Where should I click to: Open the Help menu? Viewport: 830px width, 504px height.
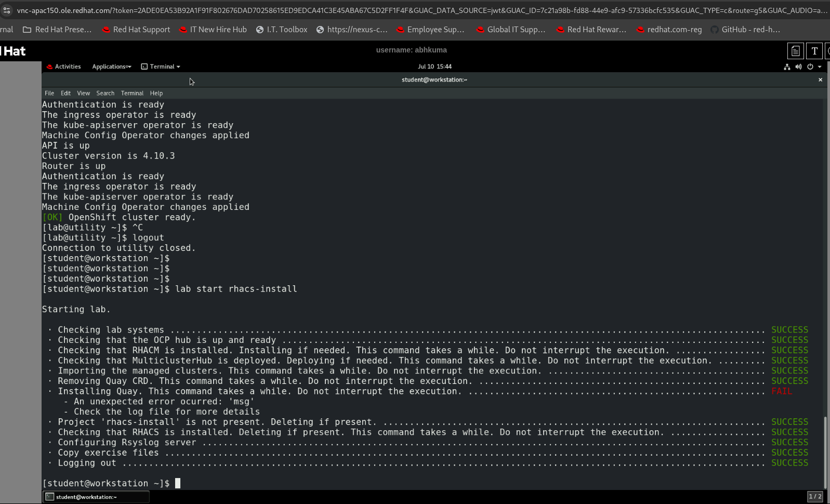(x=156, y=93)
